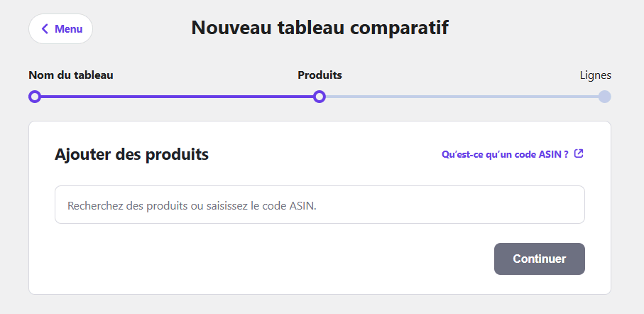The image size is (644, 314).
Task: Open the "Qu'est-ce qu'un code ASIN ?" link
Action: (x=504, y=154)
